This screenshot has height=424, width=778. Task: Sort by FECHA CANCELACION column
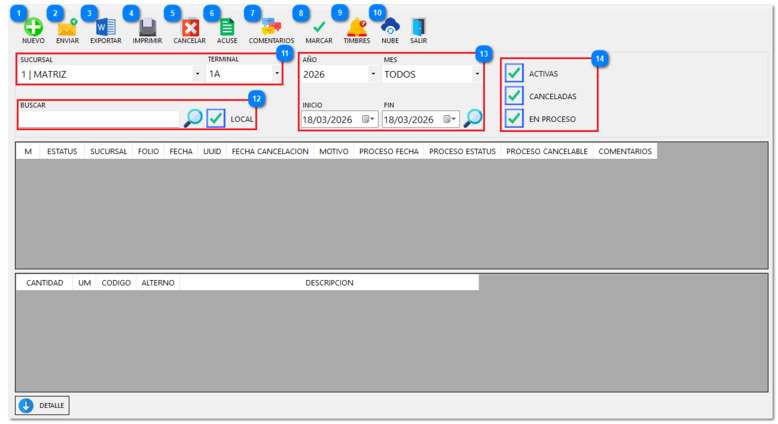(x=270, y=151)
